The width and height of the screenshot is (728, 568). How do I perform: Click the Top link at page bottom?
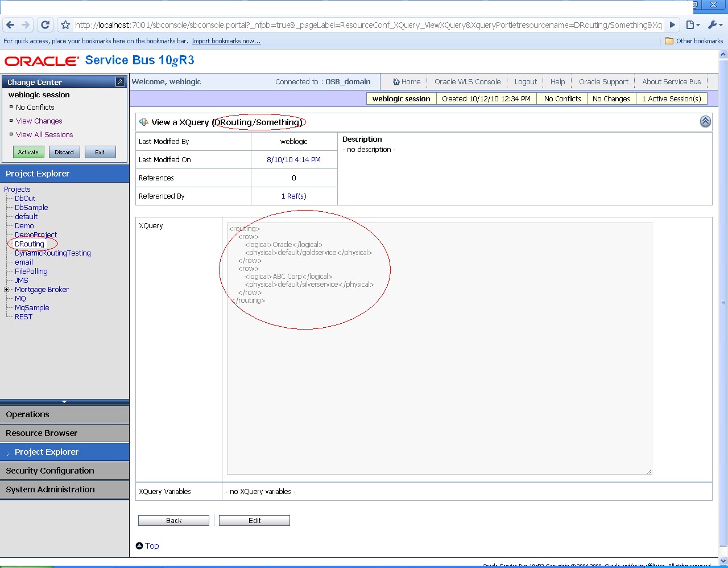[x=152, y=546]
